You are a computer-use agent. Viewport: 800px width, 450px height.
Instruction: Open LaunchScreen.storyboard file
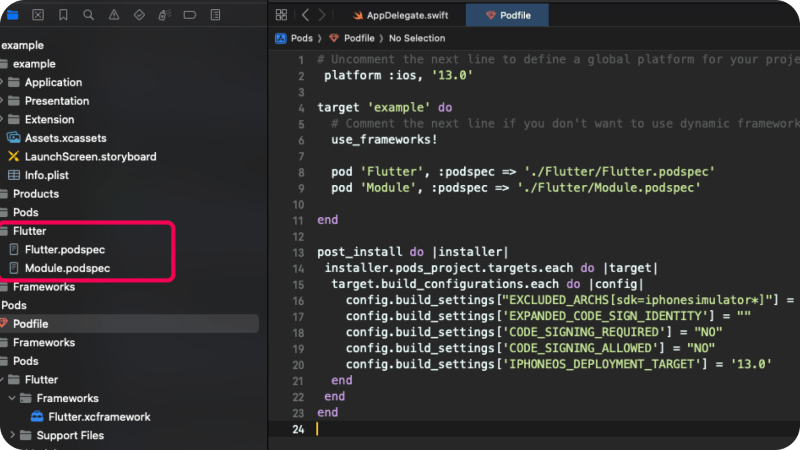90,157
